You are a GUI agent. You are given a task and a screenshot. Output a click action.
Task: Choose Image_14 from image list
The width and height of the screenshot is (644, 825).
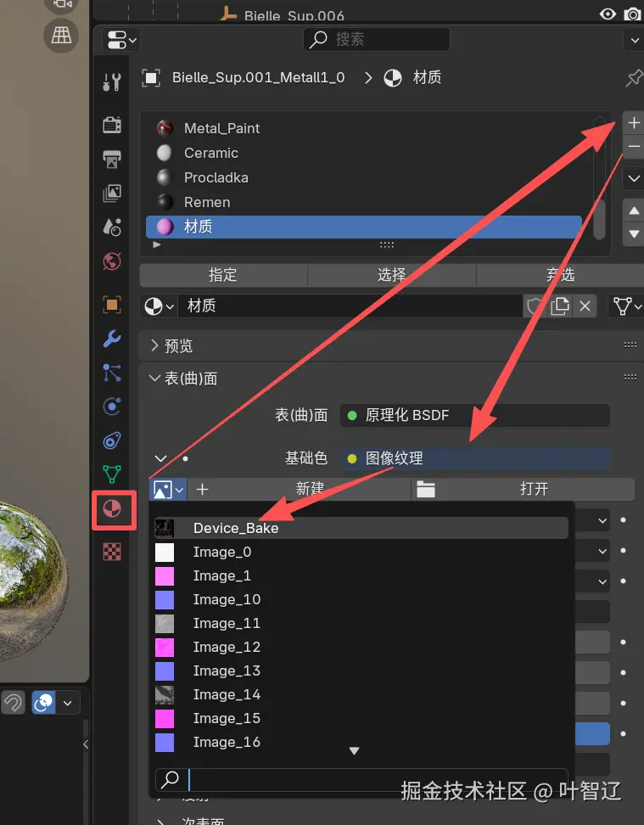click(x=361, y=694)
